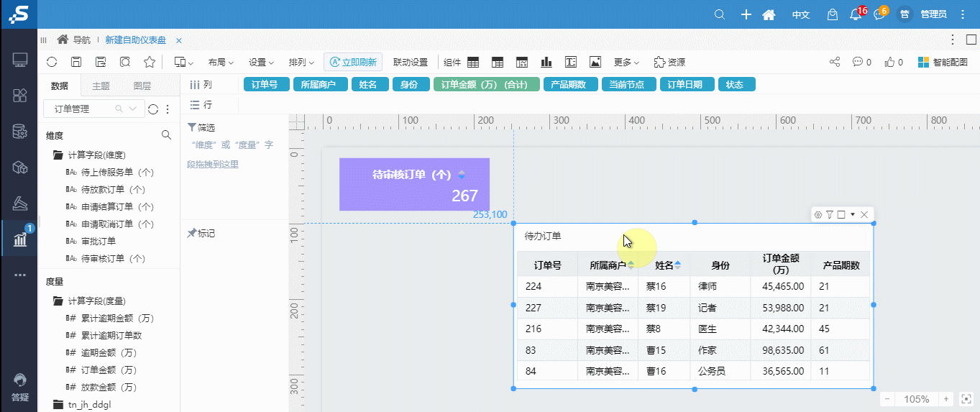Image resolution: width=980 pixels, height=412 pixels.
Task: Open the component settings gear icon
Action: (x=818, y=214)
